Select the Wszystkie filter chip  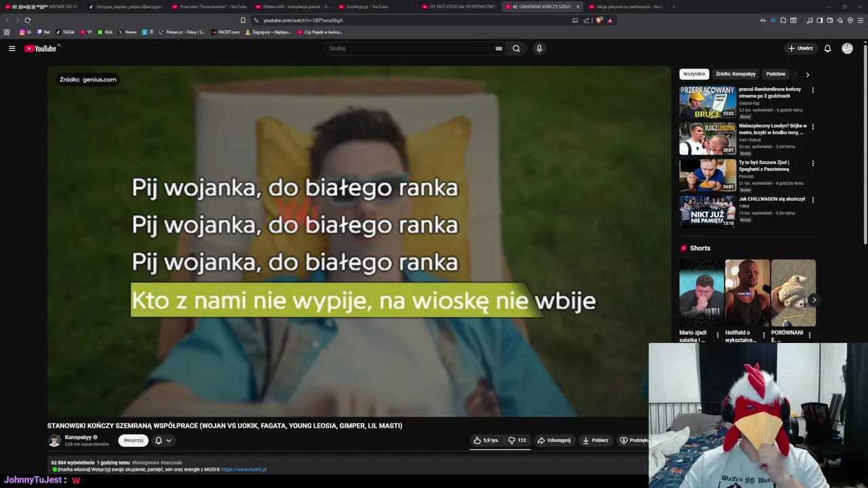pyautogui.click(x=694, y=74)
